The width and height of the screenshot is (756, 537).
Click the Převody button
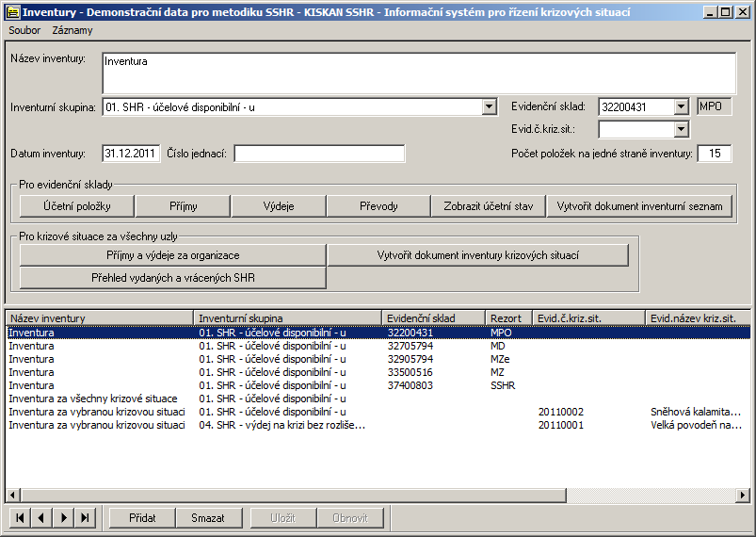[378, 206]
